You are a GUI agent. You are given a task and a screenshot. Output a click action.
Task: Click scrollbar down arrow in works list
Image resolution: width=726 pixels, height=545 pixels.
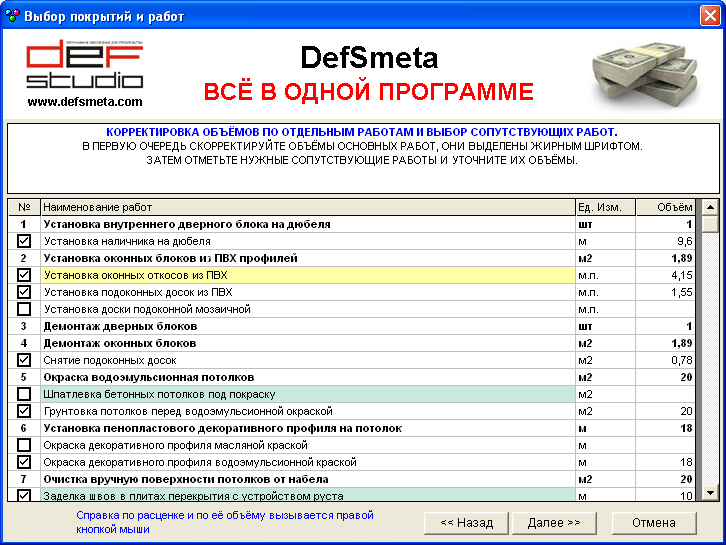[710, 493]
